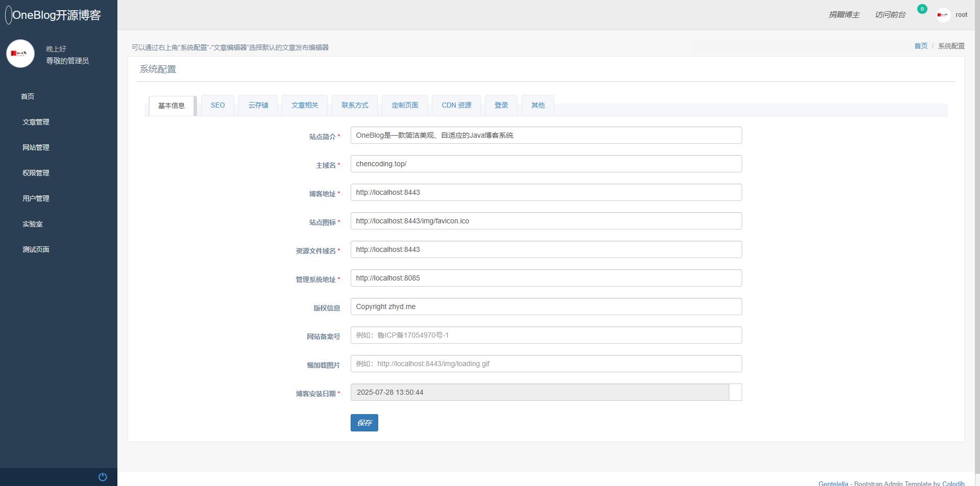Screen dimensions: 980x486
Task: Switch to the 定制页面 tab
Action: 405,105
